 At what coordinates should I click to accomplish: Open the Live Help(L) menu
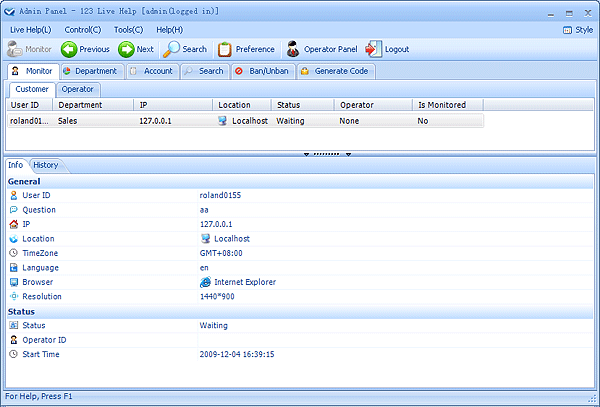point(30,30)
